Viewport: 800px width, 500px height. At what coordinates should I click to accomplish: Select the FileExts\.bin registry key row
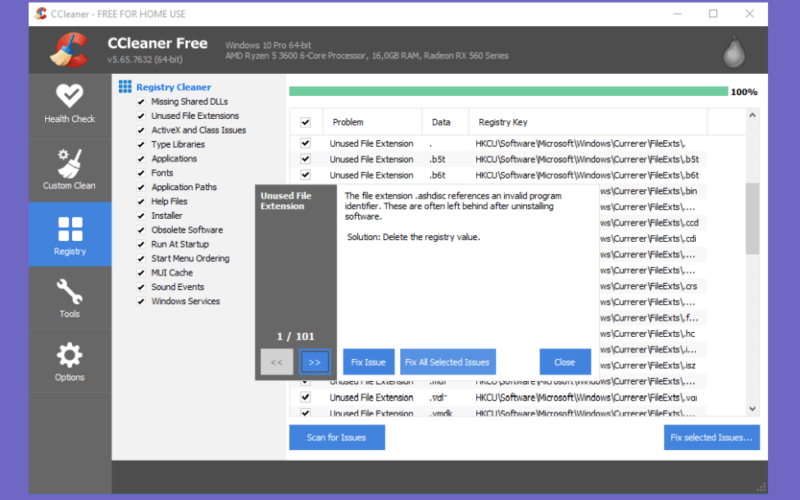(x=649, y=191)
